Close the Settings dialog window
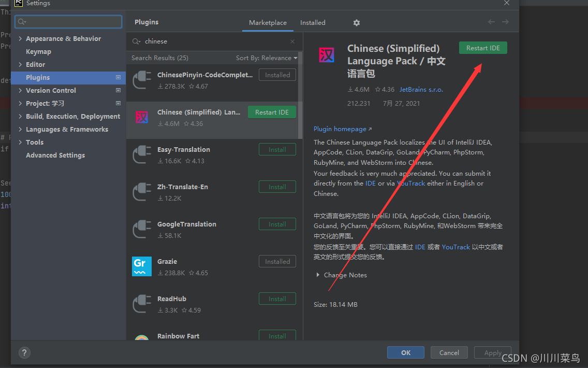Image resolution: width=588 pixels, height=368 pixels. coord(507,3)
